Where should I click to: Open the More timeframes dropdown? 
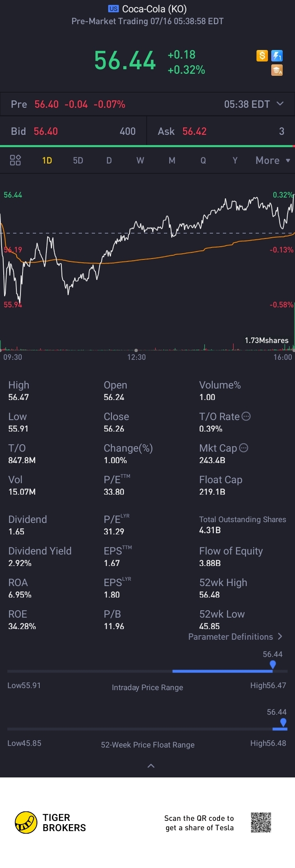click(273, 160)
